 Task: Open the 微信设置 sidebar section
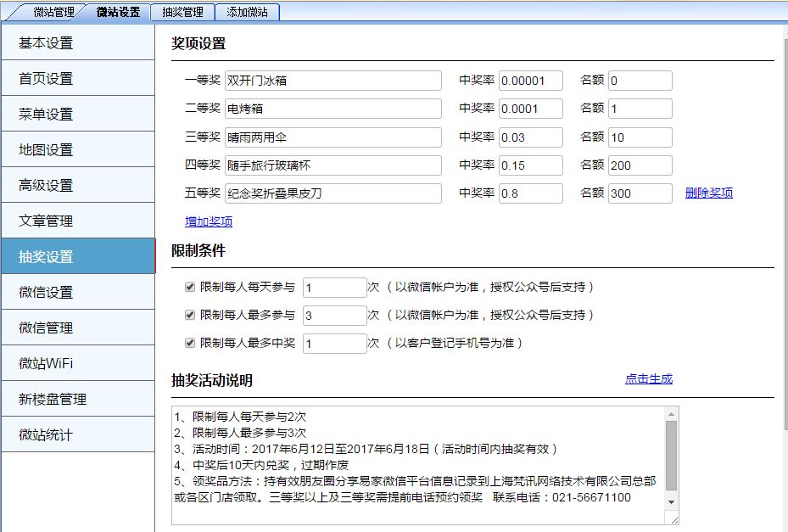(x=78, y=291)
